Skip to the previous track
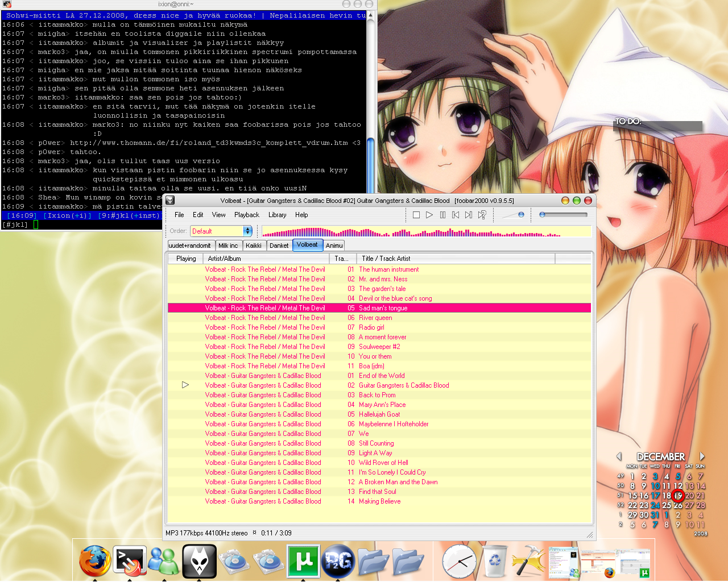The image size is (728, 582). tap(456, 215)
